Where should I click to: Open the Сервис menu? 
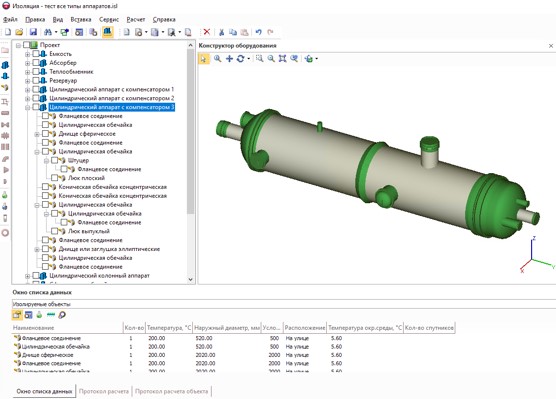pos(109,20)
